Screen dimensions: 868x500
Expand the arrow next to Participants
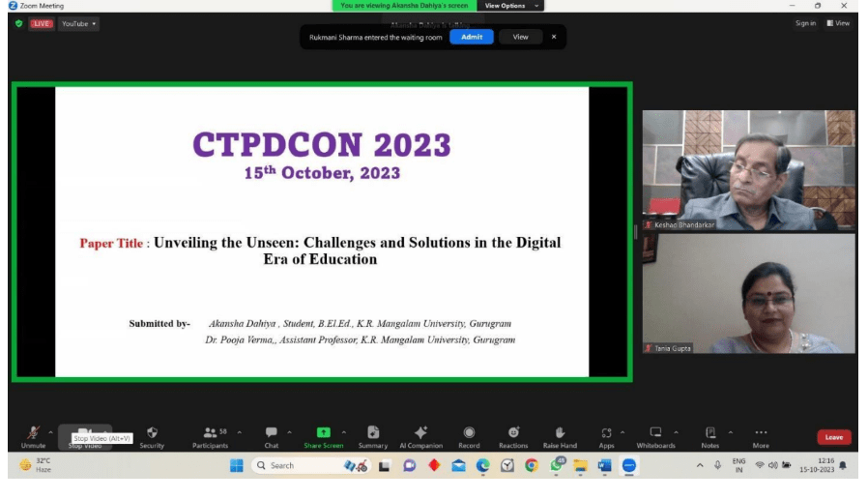click(240, 432)
